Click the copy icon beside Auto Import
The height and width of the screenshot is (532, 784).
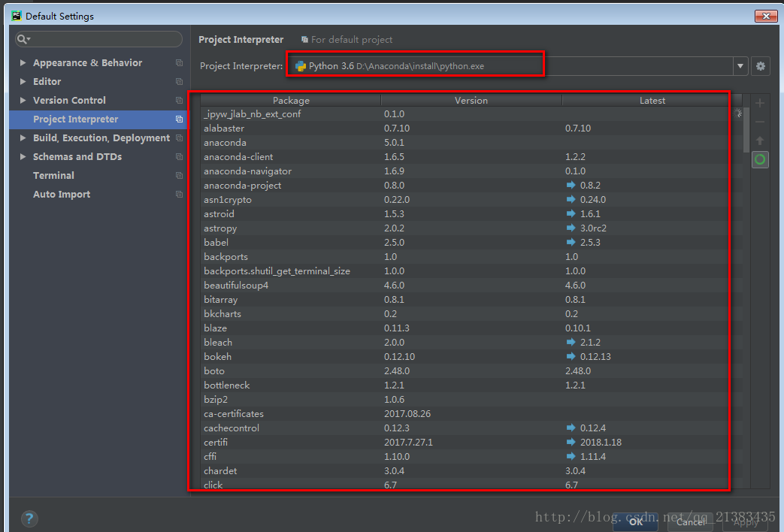click(179, 195)
